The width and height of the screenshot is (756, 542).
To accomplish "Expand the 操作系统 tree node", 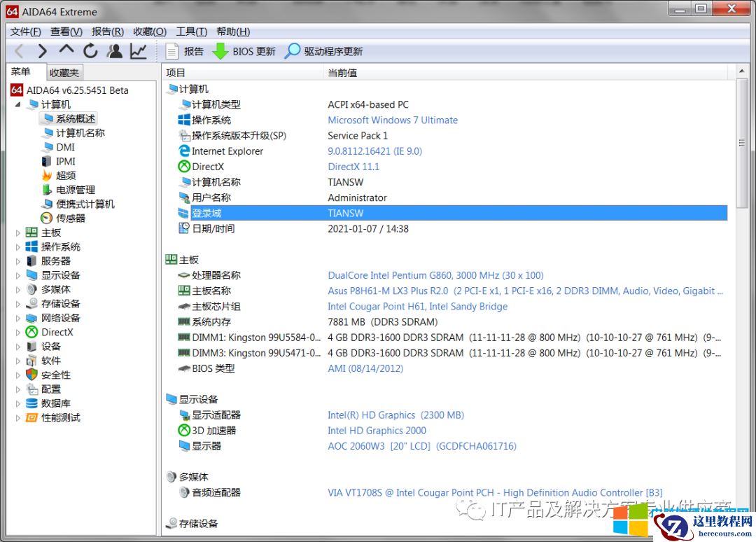I will 17,247.
